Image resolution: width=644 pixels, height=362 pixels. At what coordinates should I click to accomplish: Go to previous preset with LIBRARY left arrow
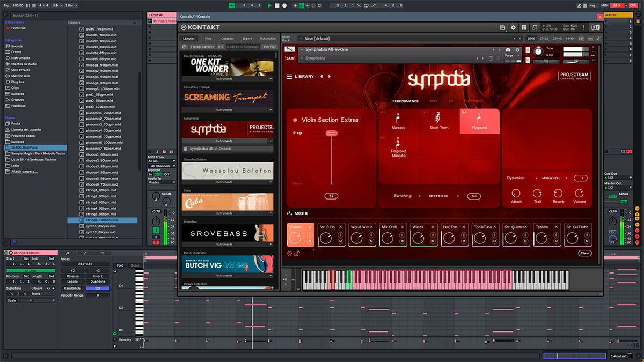[322, 77]
